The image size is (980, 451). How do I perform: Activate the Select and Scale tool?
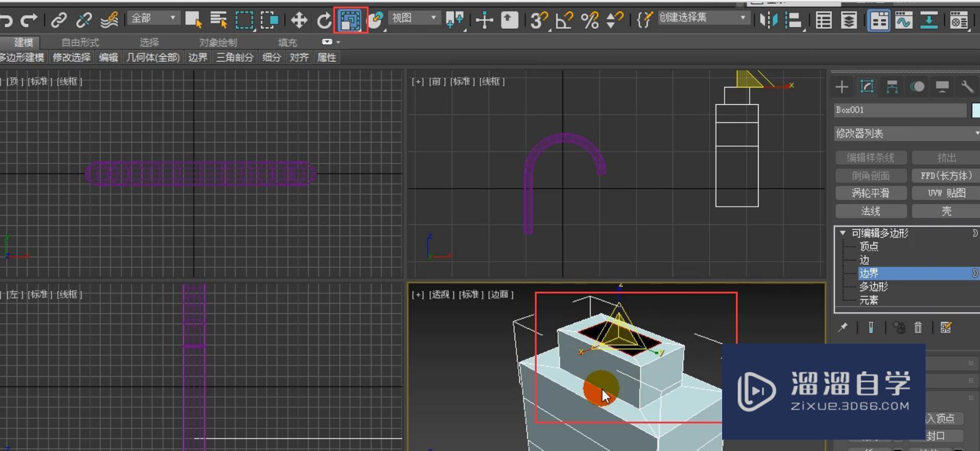(x=350, y=21)
